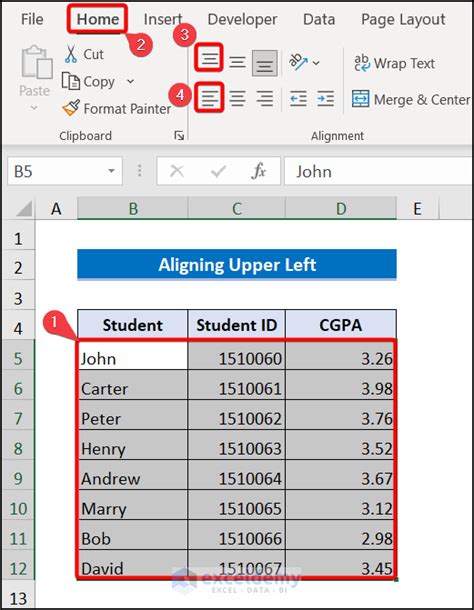Click the Decrease Indent icon
This screenshot has width=474, height=610.
[x=298, y=98]
